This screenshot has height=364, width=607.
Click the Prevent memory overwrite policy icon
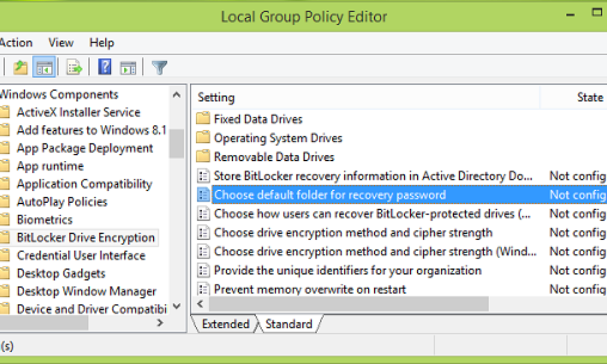click(x=203, y=290)
